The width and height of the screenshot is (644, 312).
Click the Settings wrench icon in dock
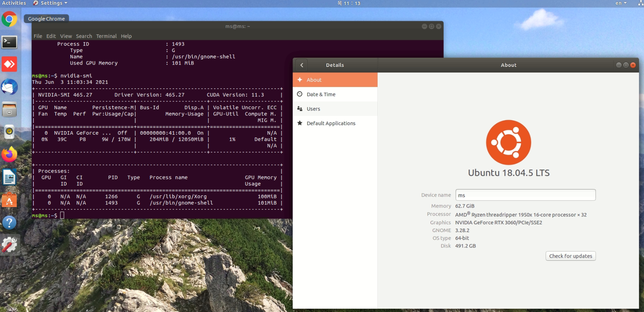click(x=9, y=245)
